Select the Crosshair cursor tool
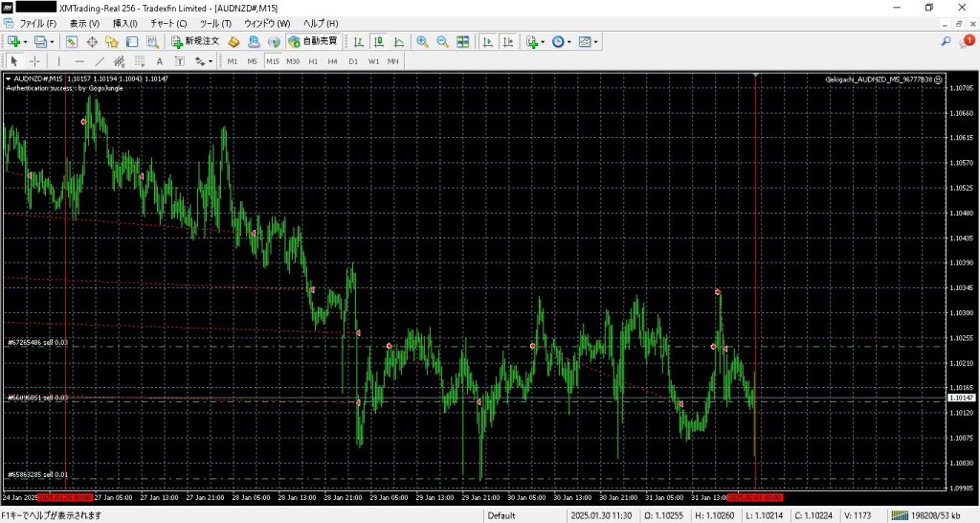The image size is (980, 523). (34, 61)
